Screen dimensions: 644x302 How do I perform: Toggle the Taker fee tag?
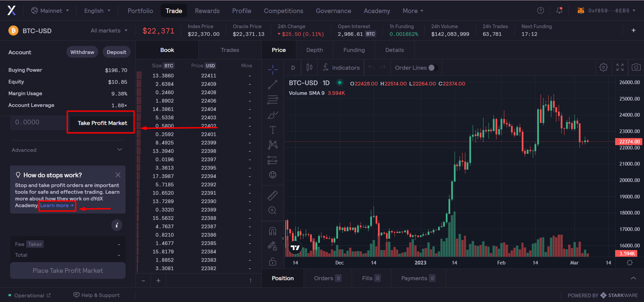pos(35,244)
